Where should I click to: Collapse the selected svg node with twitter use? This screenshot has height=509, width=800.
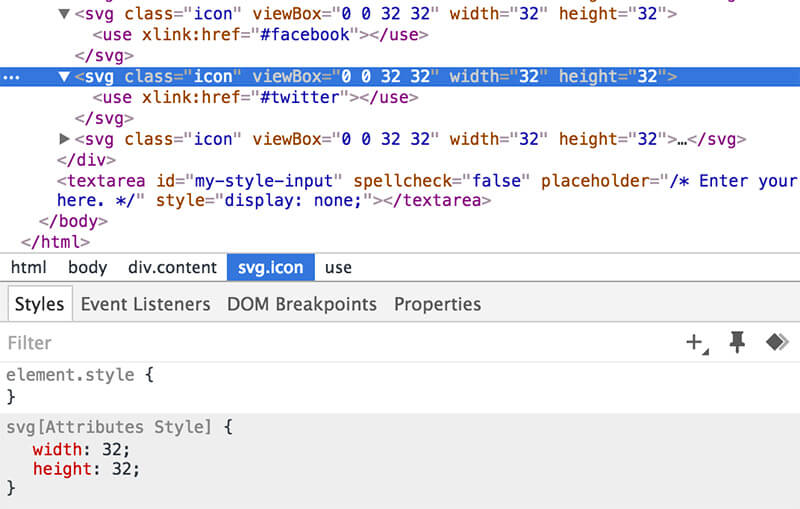[x=64, y=77]
